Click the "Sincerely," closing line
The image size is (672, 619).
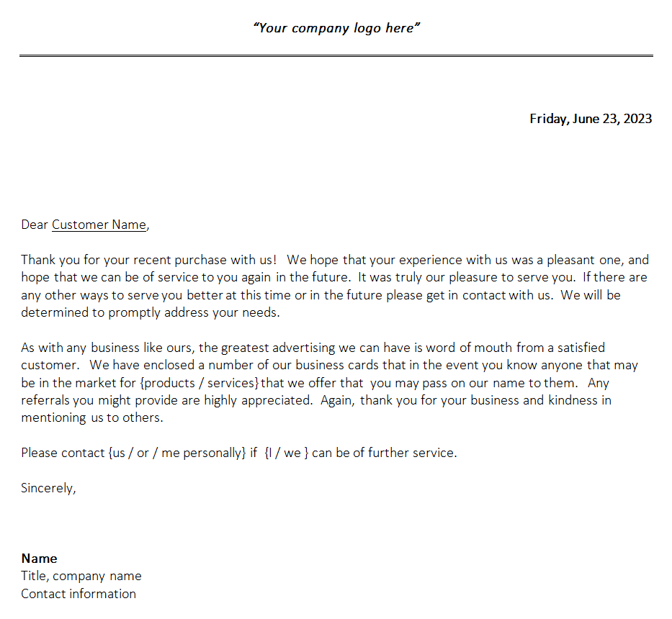(x=48, y=488)
